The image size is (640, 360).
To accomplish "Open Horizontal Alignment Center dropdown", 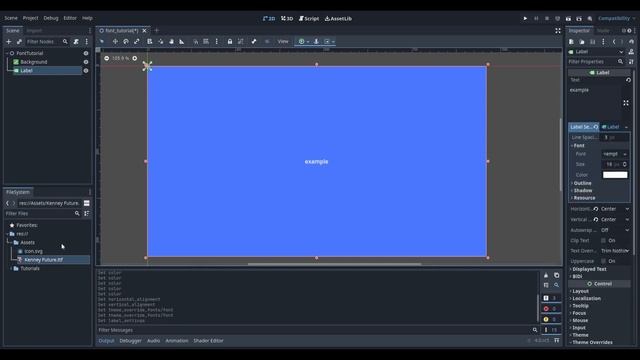I will click(x=615, y=209).
